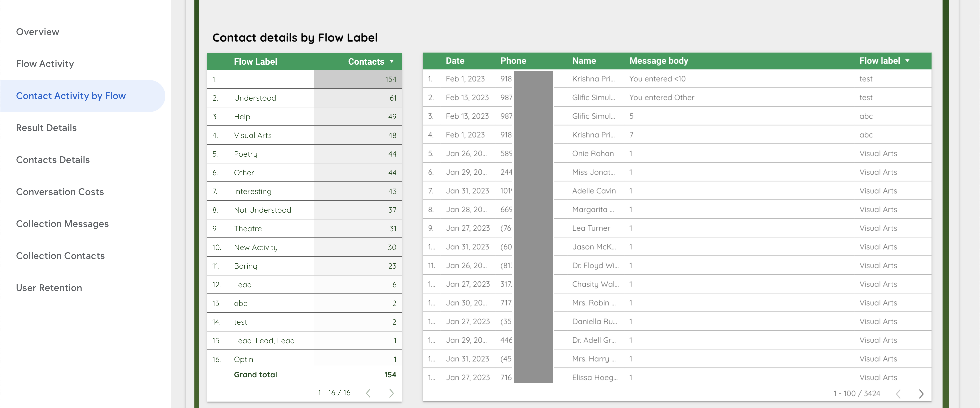This screenshot has width=980, height=408.
Task: Navigate to User Retention page
Action: pos(49,288)
